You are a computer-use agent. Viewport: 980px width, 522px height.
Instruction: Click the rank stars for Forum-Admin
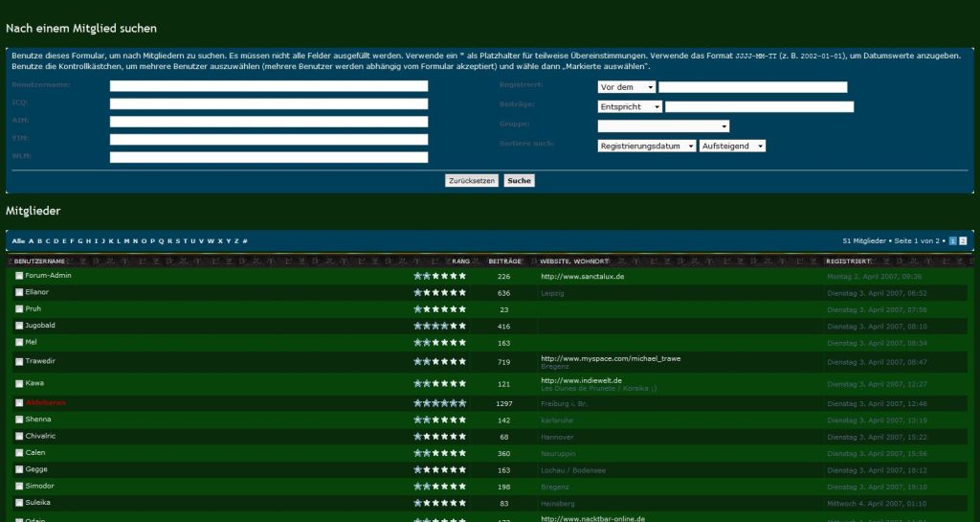[439, 276]
